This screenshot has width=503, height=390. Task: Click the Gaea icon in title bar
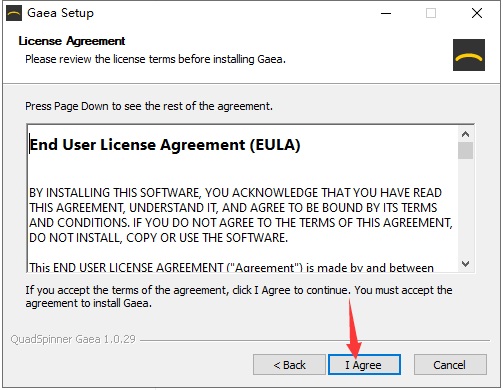[14, 13]
